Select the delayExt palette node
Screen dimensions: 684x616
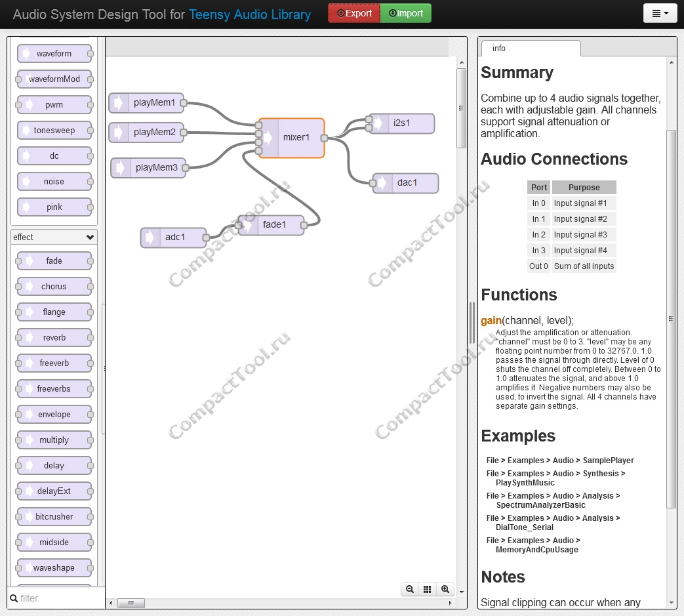[54, 491]
